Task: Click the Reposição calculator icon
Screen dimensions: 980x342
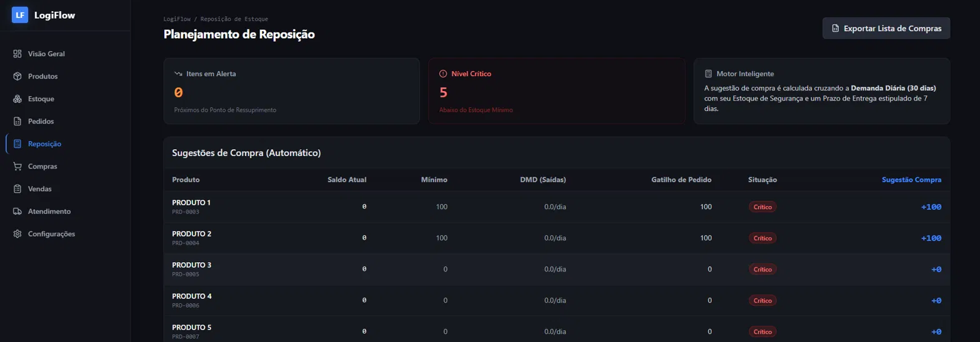Action: coord(17,144)
